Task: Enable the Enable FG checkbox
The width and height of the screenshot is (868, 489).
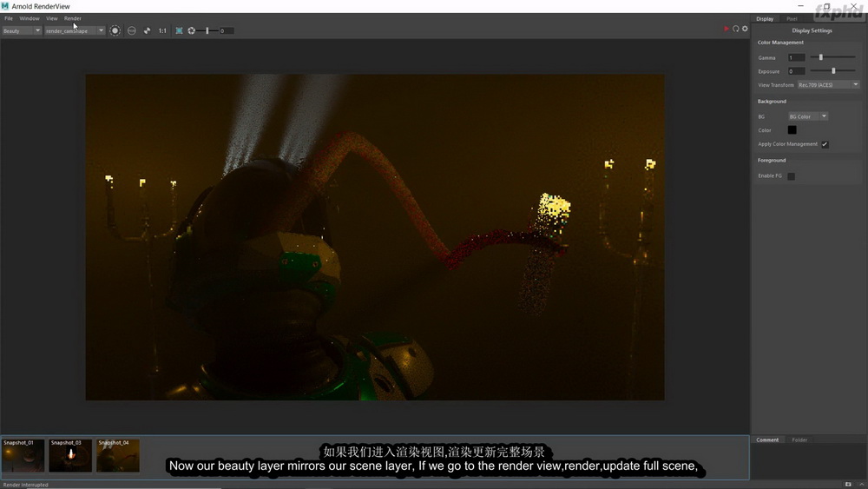Action: (791, 176)
